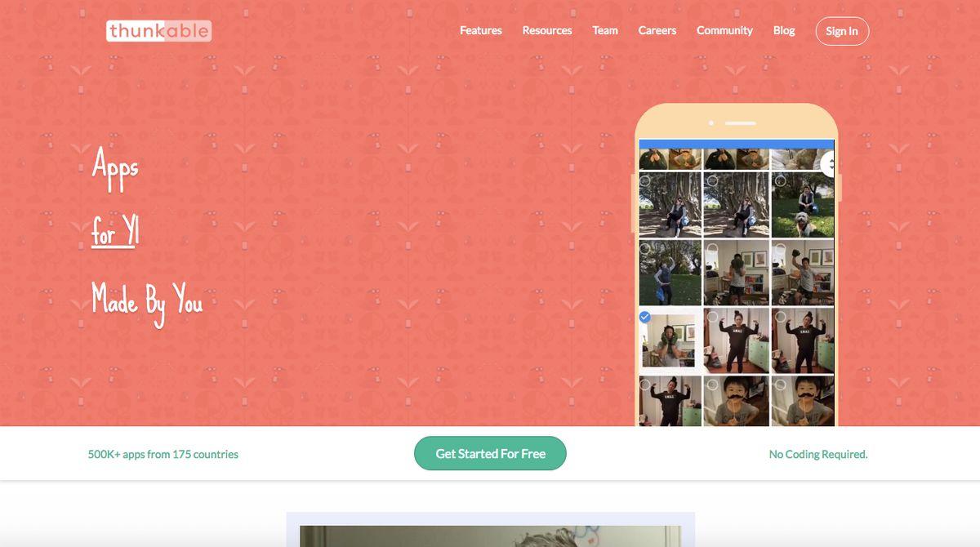The width and height of the screenshot is (980, 547).
Task: Click Get Started For Free button
Action: tap(490, 453)
